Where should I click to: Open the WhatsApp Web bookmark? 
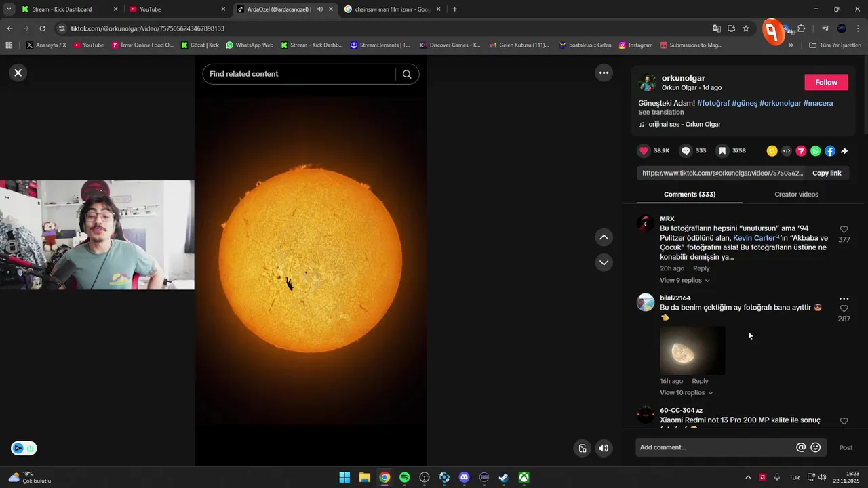pyautogui.click(x=250, y=45)
